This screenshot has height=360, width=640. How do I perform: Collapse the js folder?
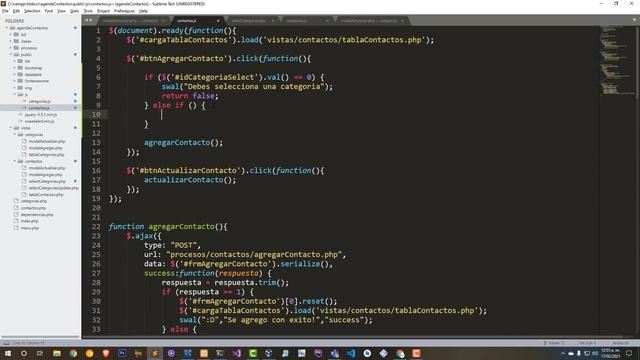15,94
